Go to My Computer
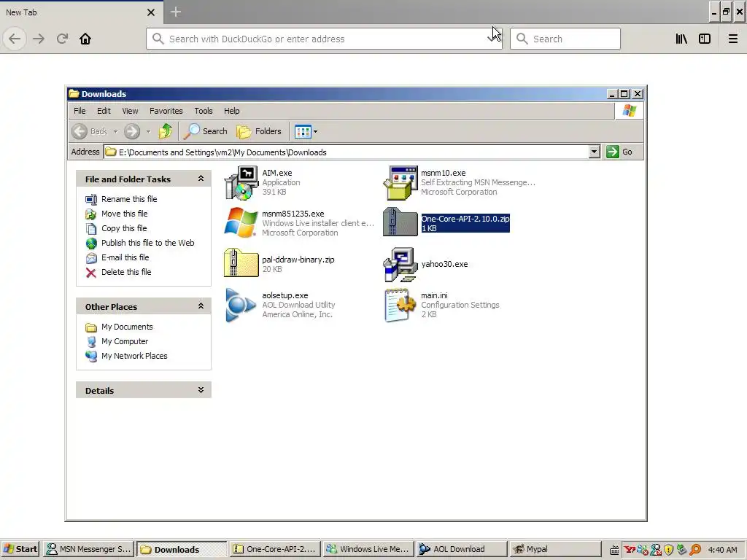Viewport: 747px width, 560px height. point(117,341)
